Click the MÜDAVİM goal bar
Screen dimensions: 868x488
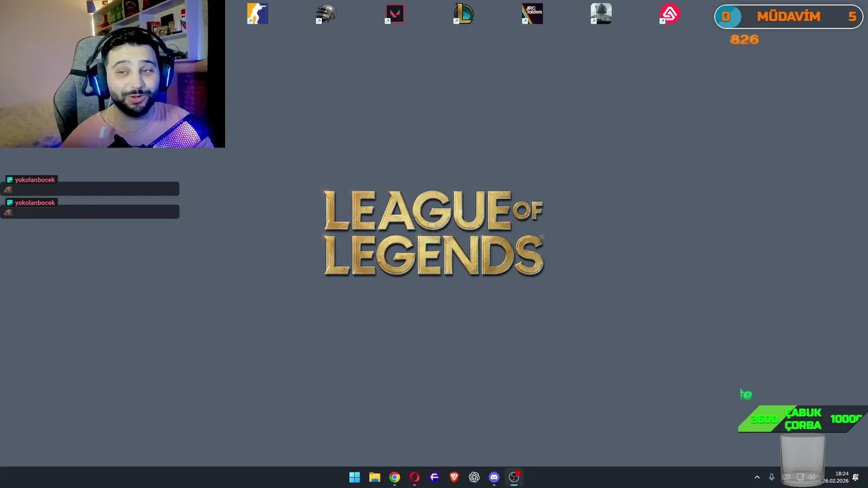[x=789, y=17]
